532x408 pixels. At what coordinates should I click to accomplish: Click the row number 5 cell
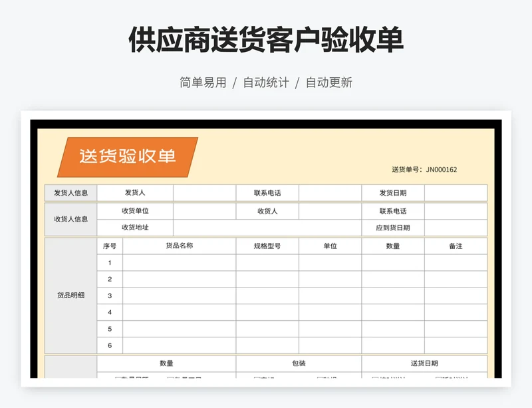[110, 329]
